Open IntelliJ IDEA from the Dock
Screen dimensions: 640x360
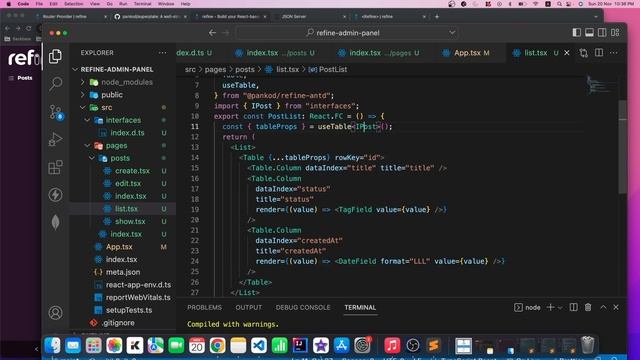pos(300,345)
